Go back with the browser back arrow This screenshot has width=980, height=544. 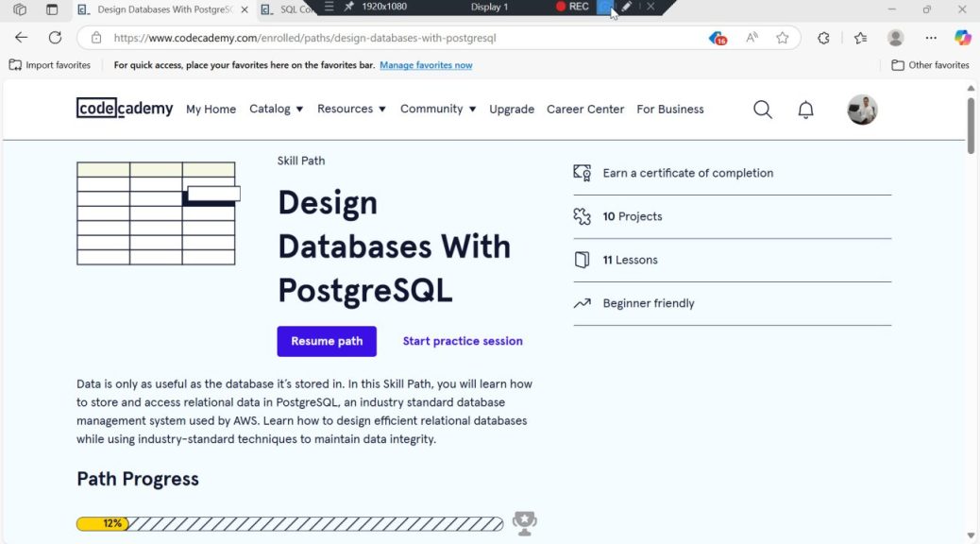(22, 38)
